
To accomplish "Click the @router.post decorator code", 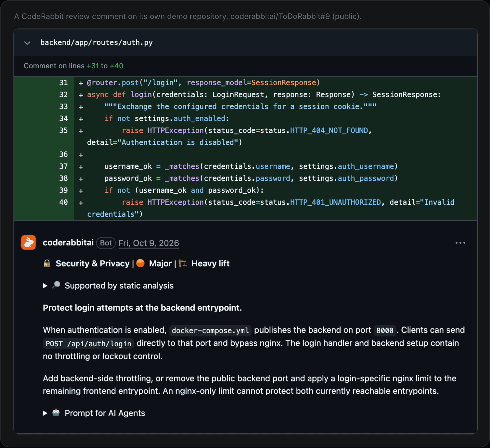I will point(113,83).
